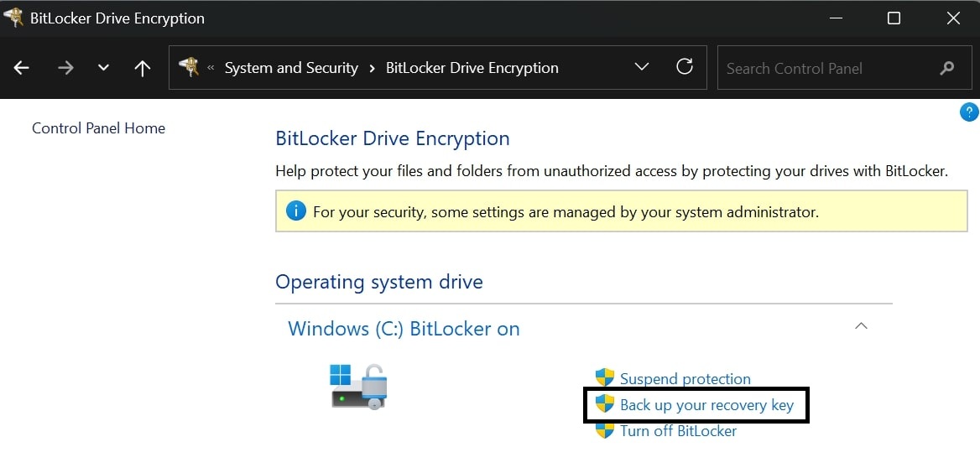Image resolution: width=980 pixels, height=468 pixels.
Task: Go up one folder level
Action: [x=143, y=68]
